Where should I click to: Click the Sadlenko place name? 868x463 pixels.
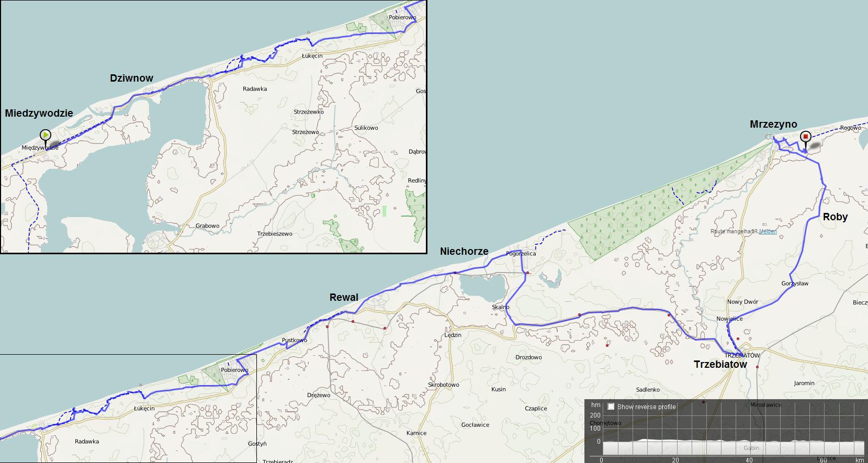(x=648, y=390)
